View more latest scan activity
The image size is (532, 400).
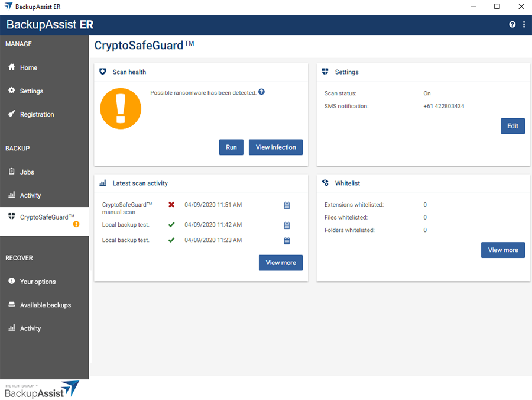point(281,263)
